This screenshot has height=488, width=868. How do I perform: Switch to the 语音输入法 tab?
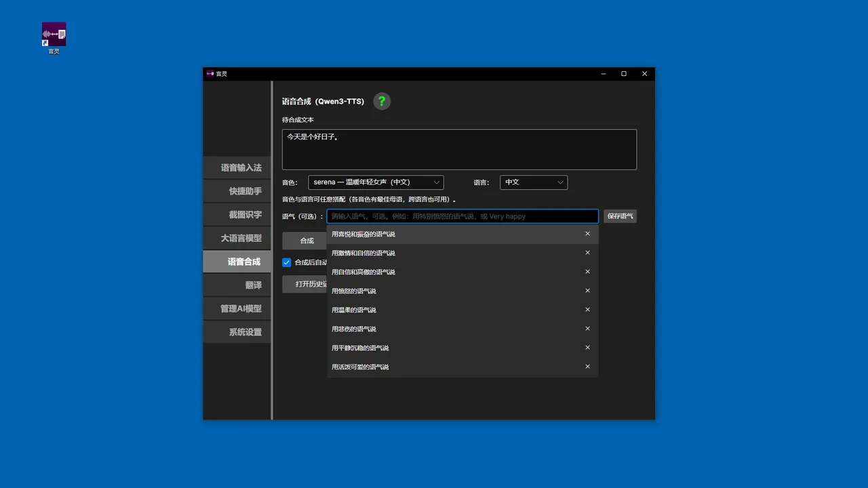point(237,167)
